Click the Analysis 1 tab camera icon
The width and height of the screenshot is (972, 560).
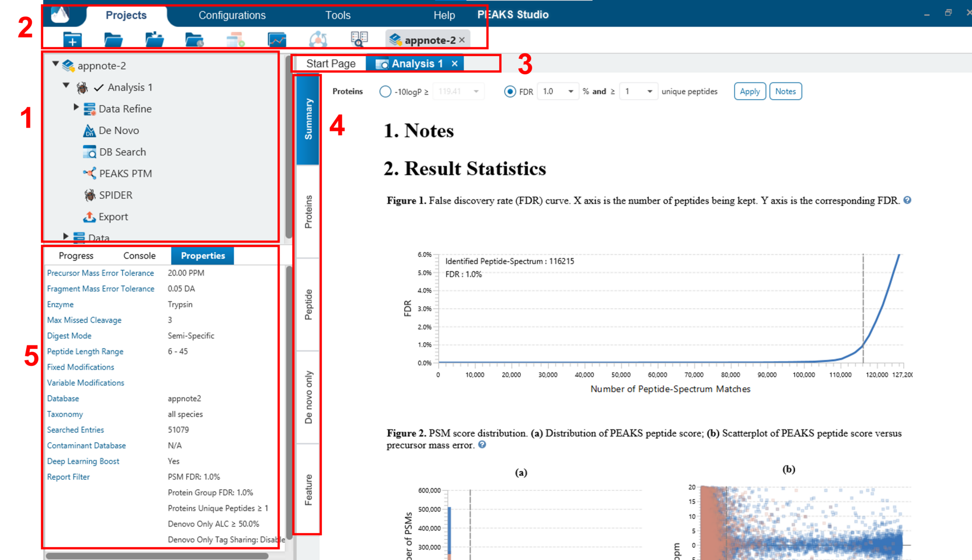382,64
